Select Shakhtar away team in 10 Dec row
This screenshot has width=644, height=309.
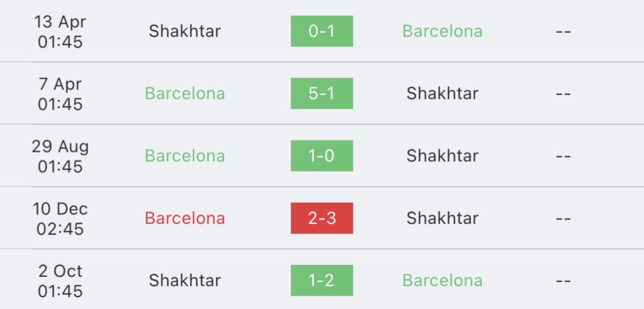coord(442,218)
